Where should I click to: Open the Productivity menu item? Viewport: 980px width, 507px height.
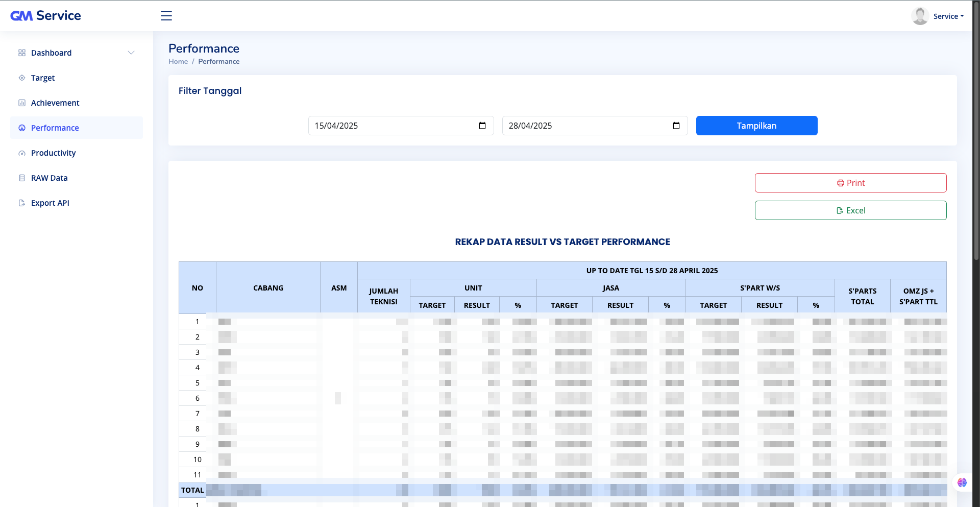pos(77,153)
